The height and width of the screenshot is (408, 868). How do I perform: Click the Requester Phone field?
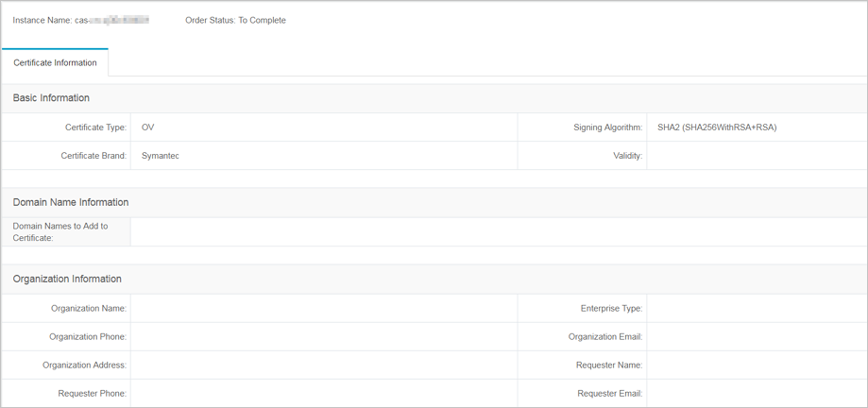tap(324, 393)
